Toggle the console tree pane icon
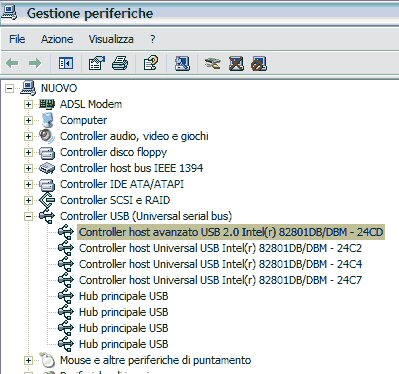399x374 pixels. click(x=66, y=63)
